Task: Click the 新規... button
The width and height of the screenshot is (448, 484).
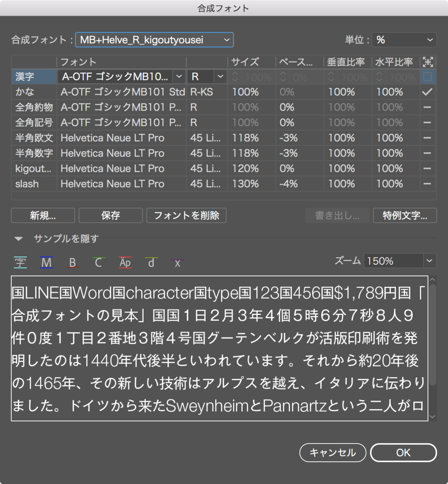Action: [x=43, y=216]
